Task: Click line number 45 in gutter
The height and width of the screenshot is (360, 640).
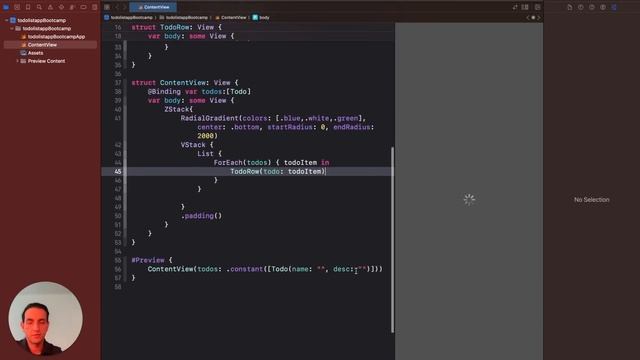Action: pos(118,171)
